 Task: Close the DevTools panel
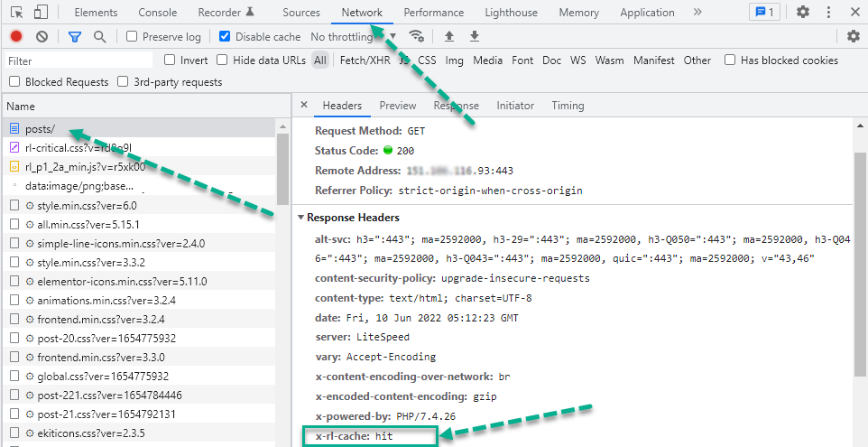(854, 12)
